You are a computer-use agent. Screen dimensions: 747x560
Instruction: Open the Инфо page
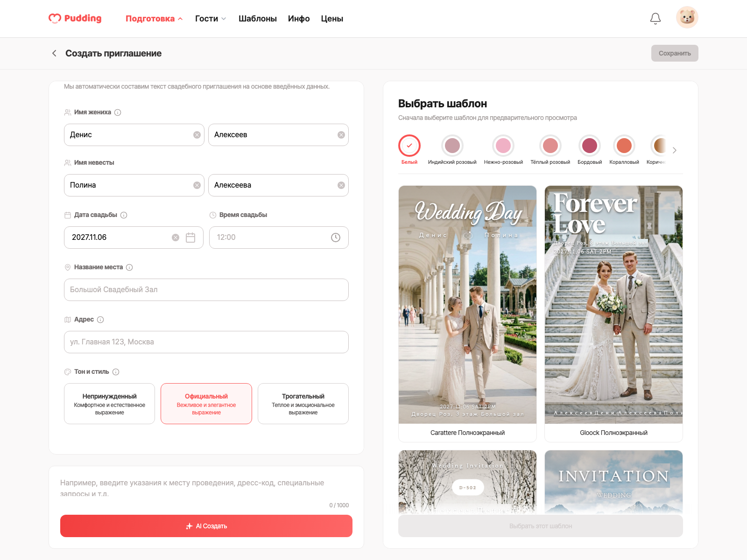[299, 19]
